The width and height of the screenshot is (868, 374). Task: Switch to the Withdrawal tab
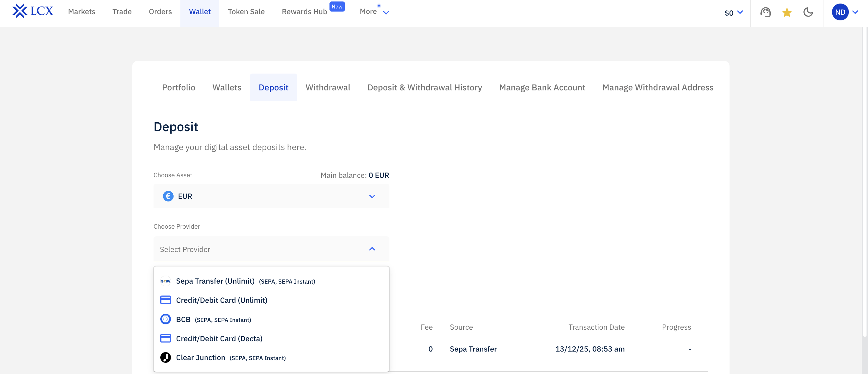click(327, 87)
